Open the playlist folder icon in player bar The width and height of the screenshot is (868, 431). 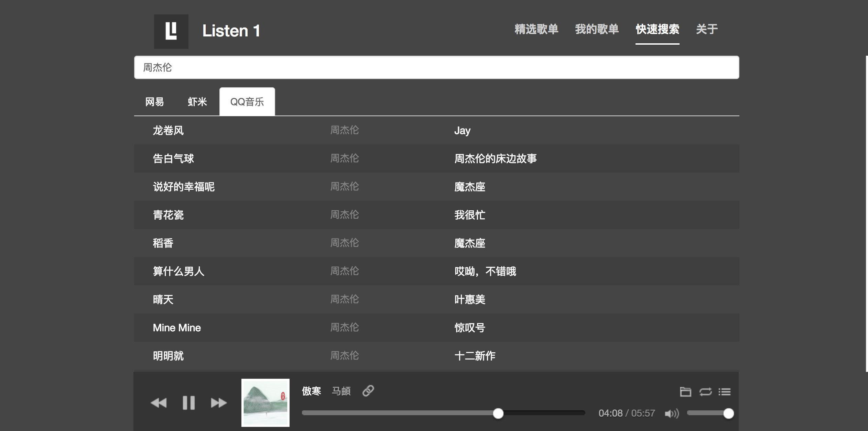tap(686, 391)
